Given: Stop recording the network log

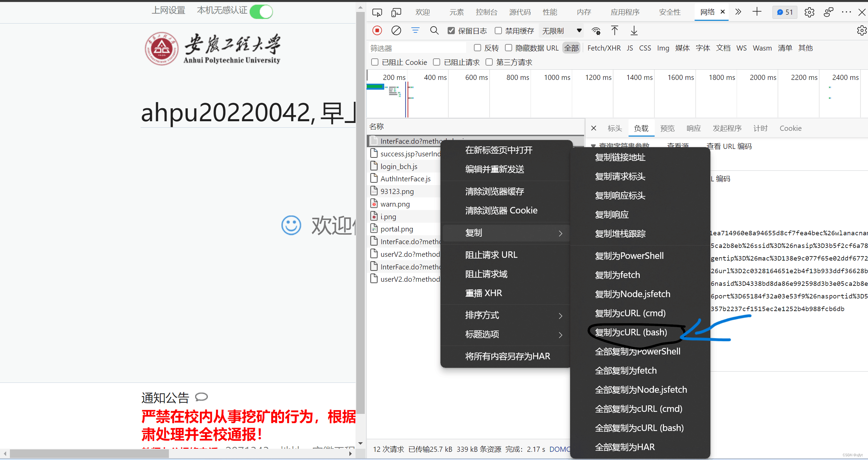Looking at the screenshot, I should (x=377, y=30).
